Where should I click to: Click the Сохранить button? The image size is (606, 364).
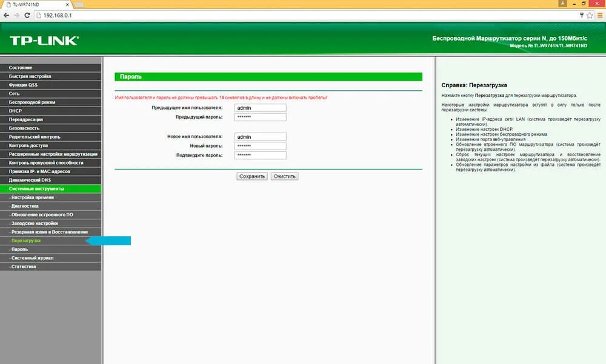(252, 176)
